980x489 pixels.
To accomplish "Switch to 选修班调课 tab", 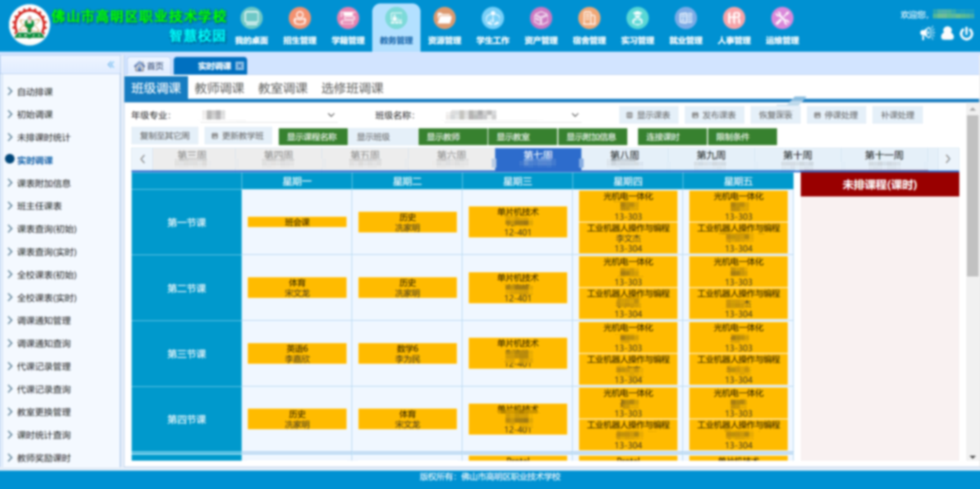I will [352, 88].
